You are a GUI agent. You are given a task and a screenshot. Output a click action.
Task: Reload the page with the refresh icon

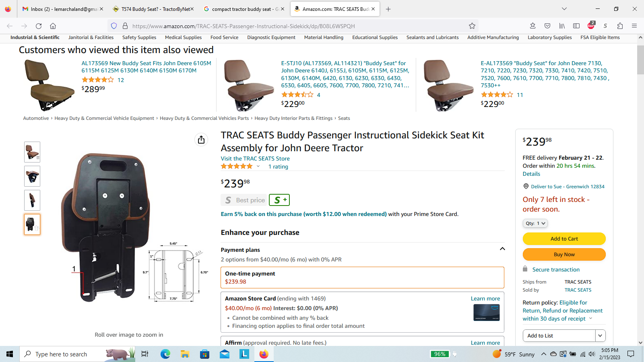click(39, 26)
